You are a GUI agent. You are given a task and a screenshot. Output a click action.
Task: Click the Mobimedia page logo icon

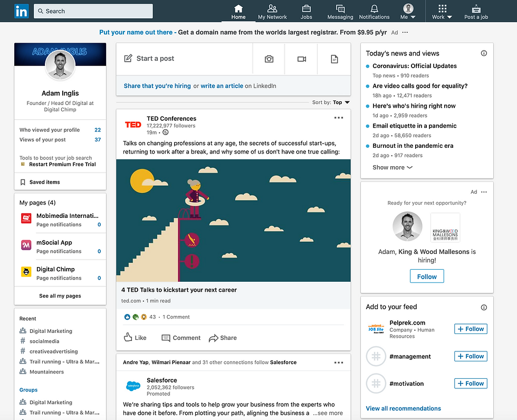tap(26, 218)
